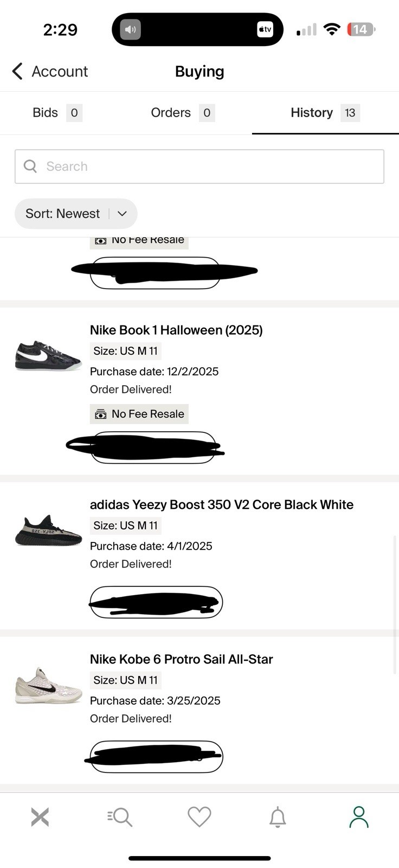Tap the Yeezy Boost shoe thumbnail

coord(48,530)
